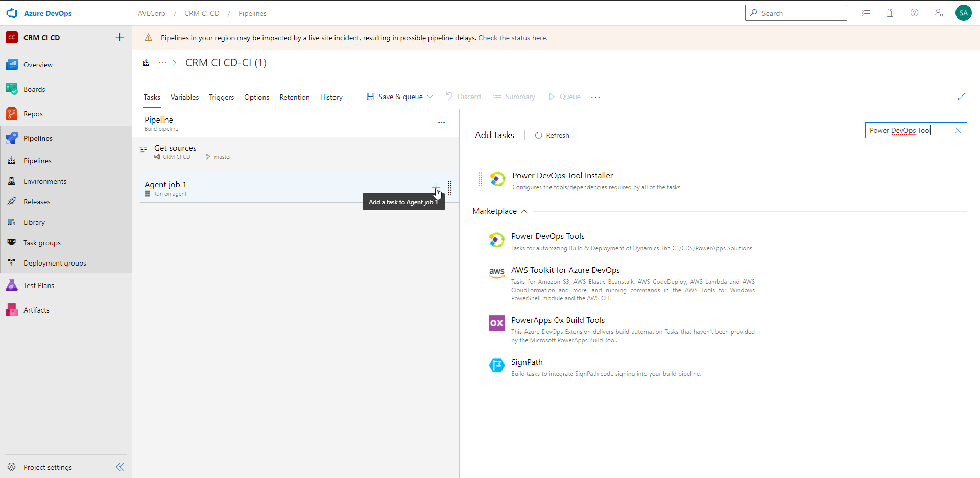Open the Marketplace shopping bag icon

pyautogui.click(x=890, y=13)
